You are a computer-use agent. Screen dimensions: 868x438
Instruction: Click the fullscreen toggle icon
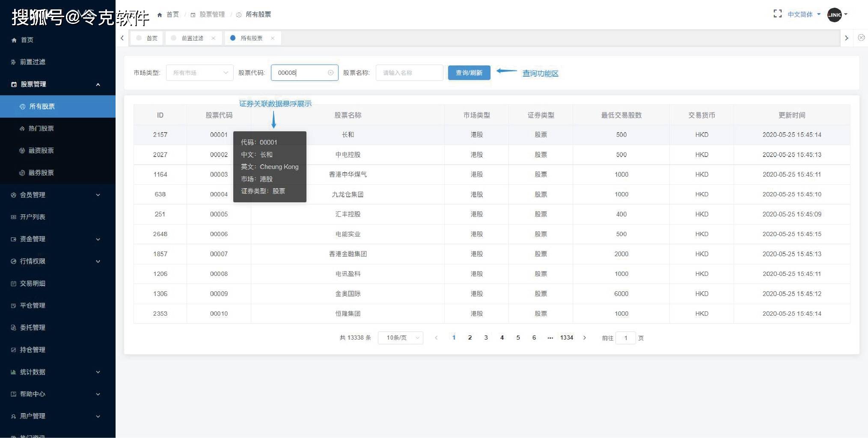[x=777, y=14]
